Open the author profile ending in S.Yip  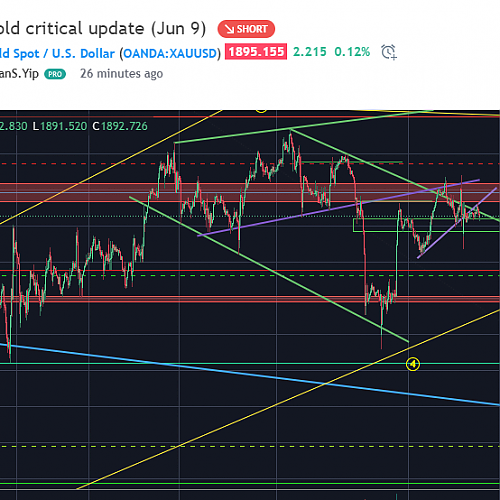[19, 74]
